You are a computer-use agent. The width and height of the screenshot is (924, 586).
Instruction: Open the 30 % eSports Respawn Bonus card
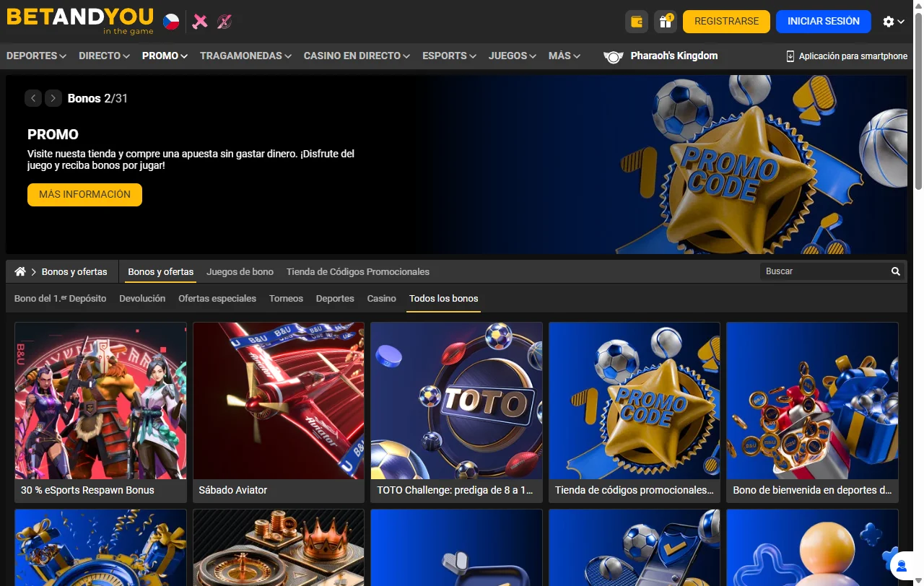(100, 412)
